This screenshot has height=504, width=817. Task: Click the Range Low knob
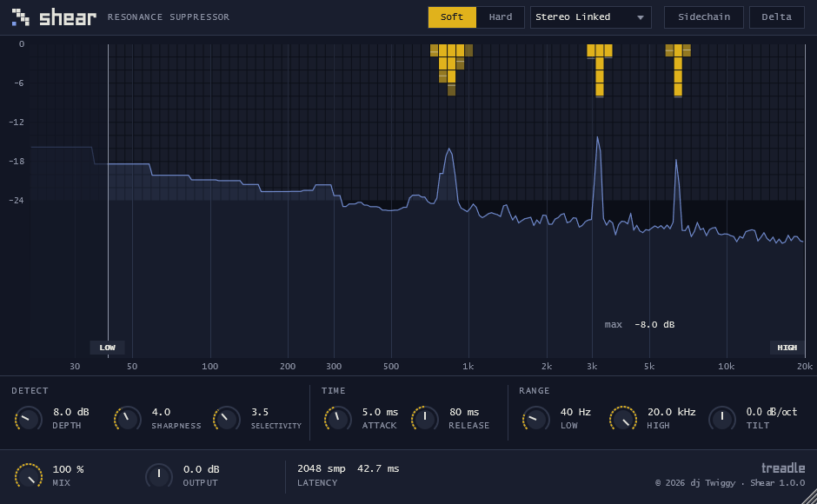[535, 419]
